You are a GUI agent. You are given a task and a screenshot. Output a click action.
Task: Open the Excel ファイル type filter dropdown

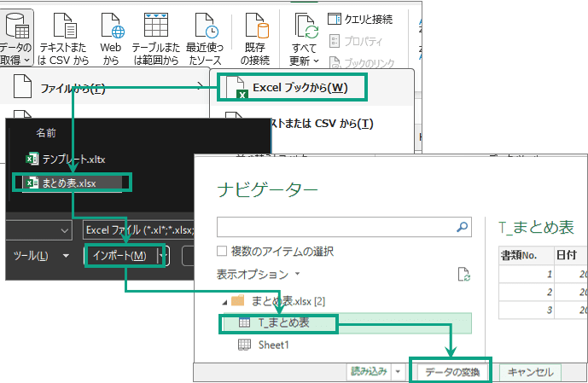coord(139,229)
